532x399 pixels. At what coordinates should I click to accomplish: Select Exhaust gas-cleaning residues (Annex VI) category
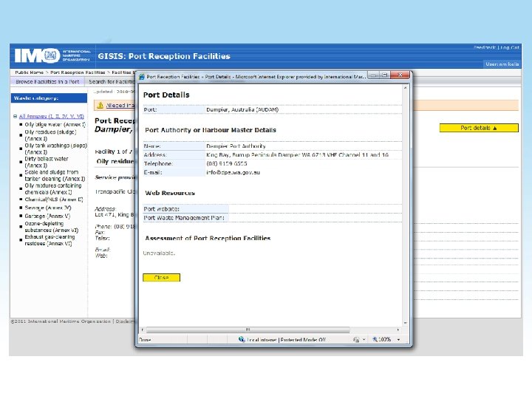(x=50, y=240)
